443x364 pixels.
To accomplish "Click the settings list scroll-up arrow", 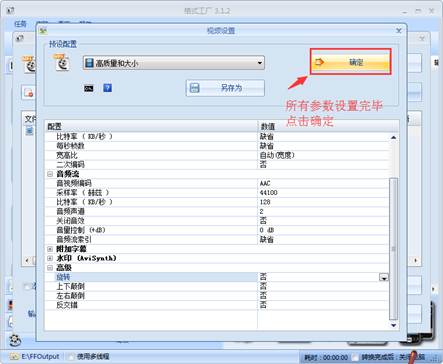I will tap(393, 137).
